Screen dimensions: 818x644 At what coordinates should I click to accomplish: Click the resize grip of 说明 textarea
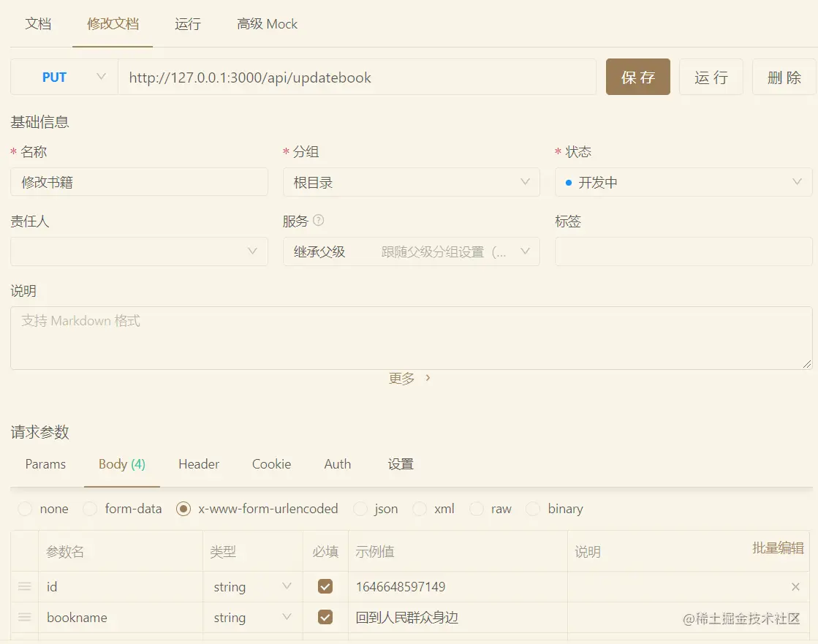[807, 364]
